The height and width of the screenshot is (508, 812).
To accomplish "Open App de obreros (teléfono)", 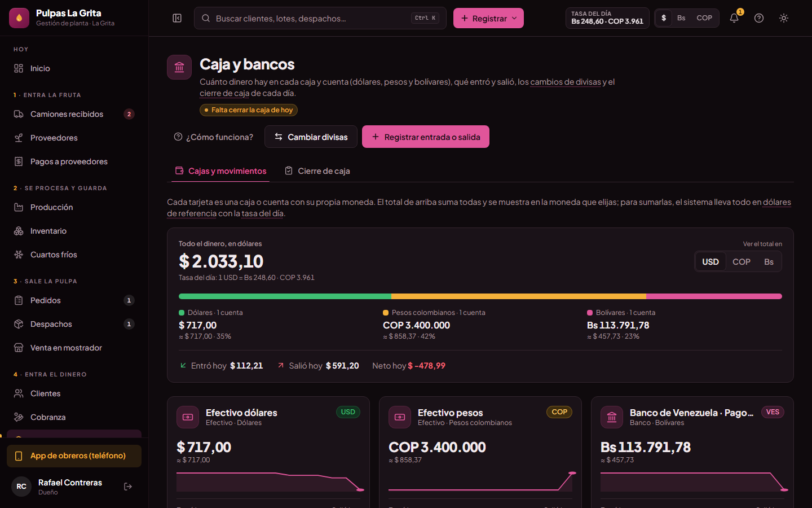I will pyautogui.click(x=74, y=456).
